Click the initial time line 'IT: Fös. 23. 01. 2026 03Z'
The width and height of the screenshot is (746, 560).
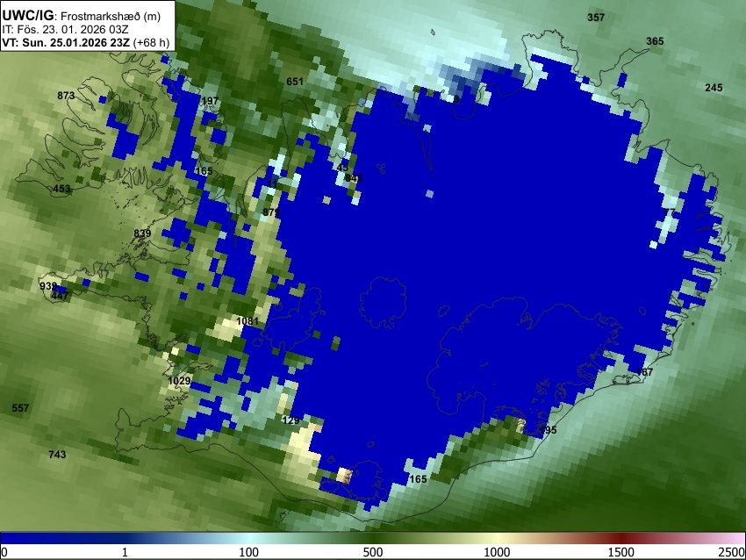click(65, 30)
